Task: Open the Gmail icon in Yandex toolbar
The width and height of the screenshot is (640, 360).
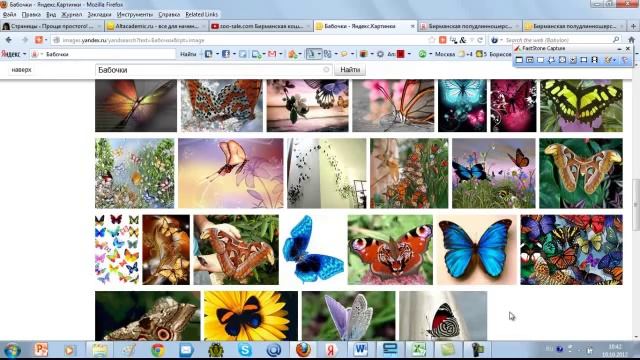Action: [272, 54]
